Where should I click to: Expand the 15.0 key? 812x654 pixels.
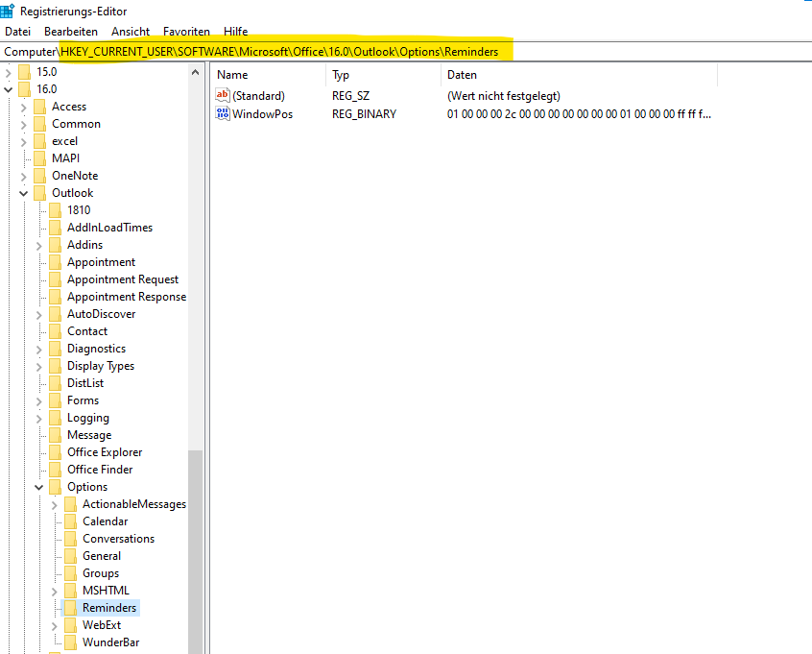coord(8,73)
